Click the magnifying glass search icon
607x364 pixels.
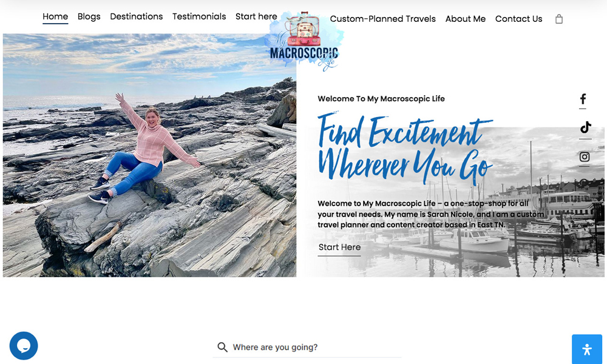pos(222,347)
